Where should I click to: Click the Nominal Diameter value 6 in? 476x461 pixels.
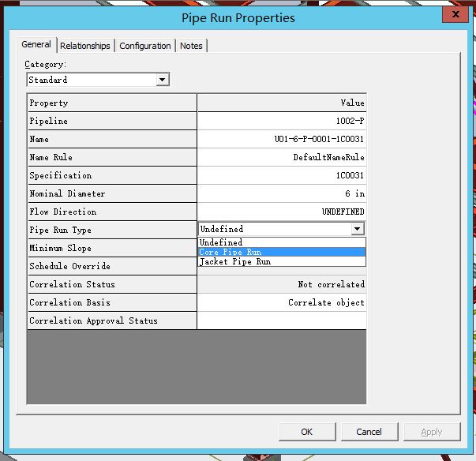[x=282, y=193]
